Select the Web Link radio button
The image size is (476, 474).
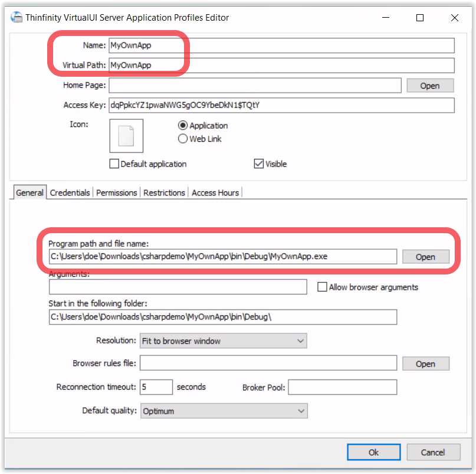tap(182, 139)
